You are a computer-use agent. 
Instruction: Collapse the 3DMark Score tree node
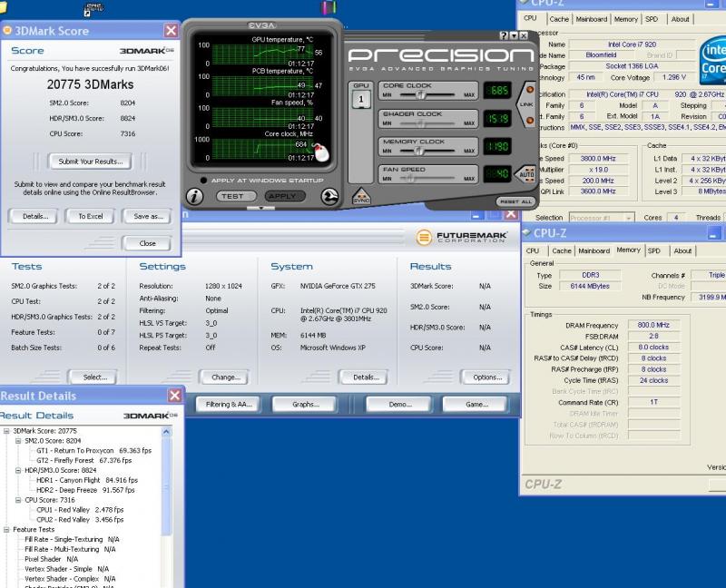tap(6, 431)
